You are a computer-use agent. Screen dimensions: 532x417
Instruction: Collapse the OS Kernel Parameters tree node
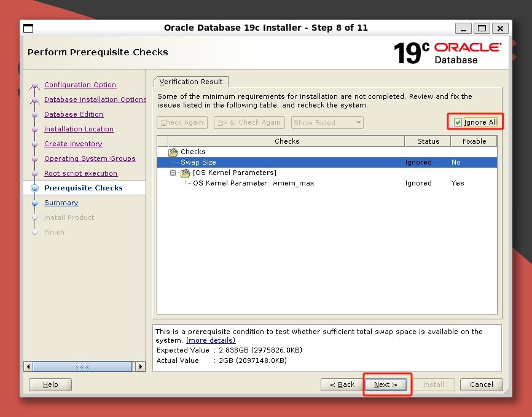click(173, 173)
